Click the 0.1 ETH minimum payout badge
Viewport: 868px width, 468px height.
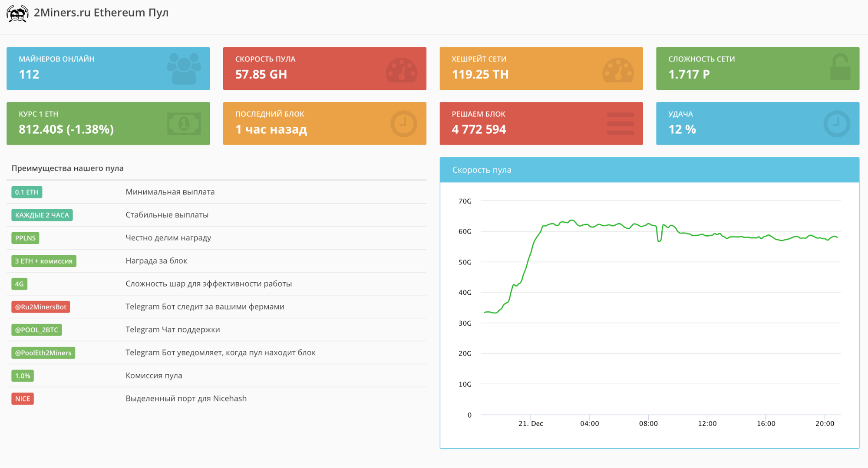pyautogui.click(x=26, y=192)
